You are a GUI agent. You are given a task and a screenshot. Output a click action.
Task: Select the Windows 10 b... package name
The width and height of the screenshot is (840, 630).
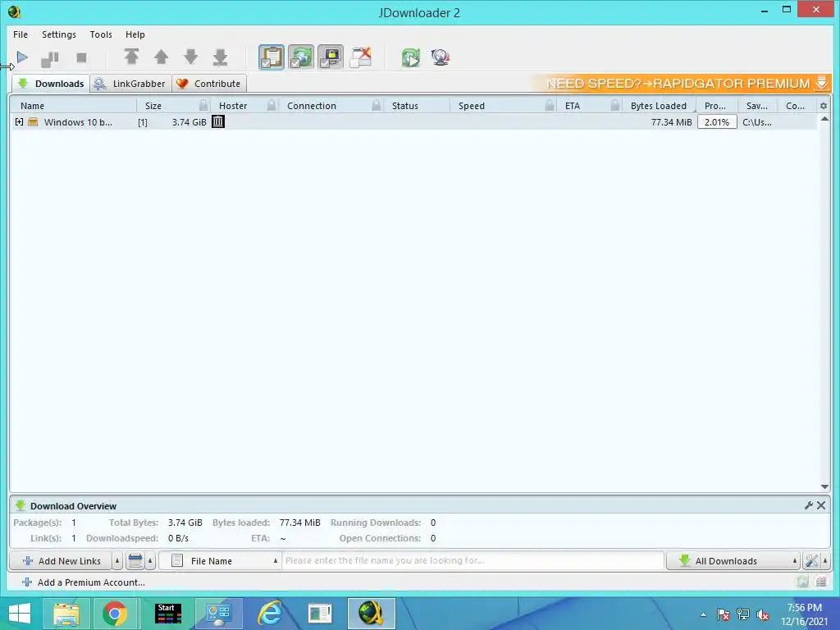pos(78,122)
